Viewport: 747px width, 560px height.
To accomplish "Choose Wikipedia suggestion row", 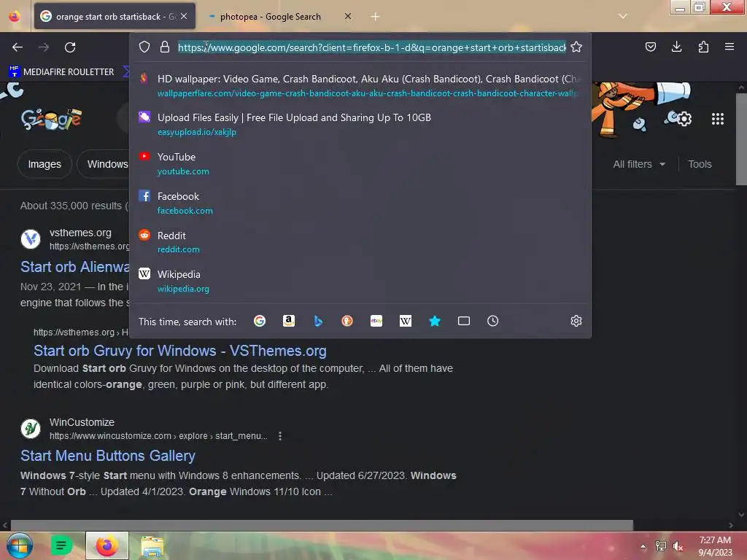I will (360, 281).
